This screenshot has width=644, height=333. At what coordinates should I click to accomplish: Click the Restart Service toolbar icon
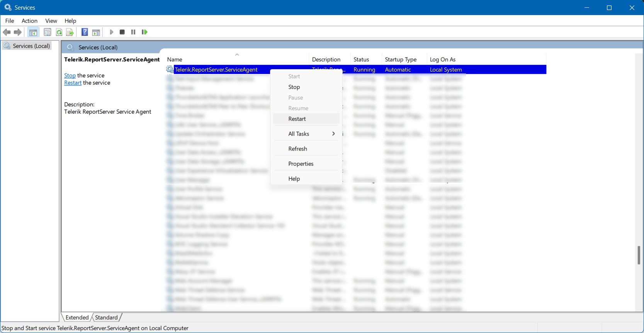pos(144,32)
